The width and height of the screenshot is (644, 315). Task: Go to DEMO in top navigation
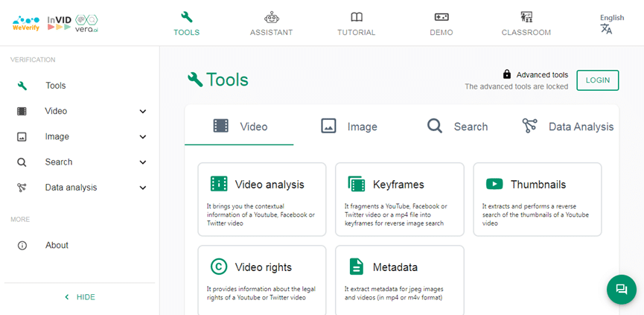point(441,33)
